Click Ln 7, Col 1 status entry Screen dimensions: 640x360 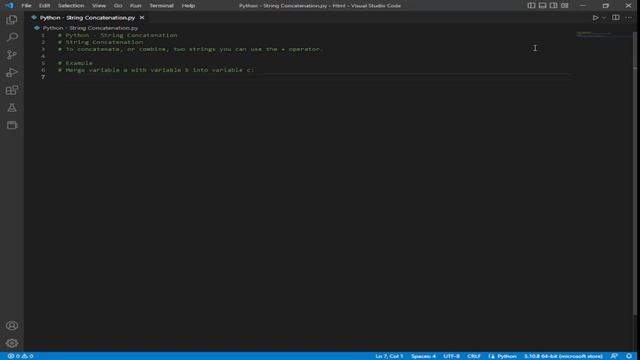pos(389,356)
